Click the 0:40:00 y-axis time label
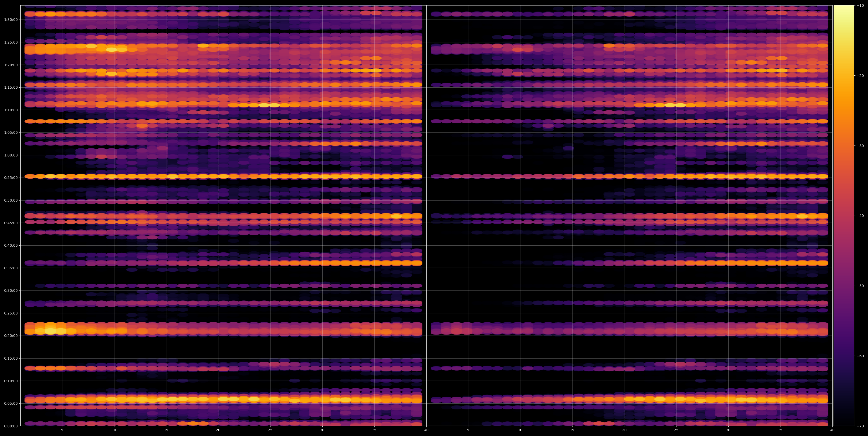Viewport: 868px width, 436px height. coord(11,245)
